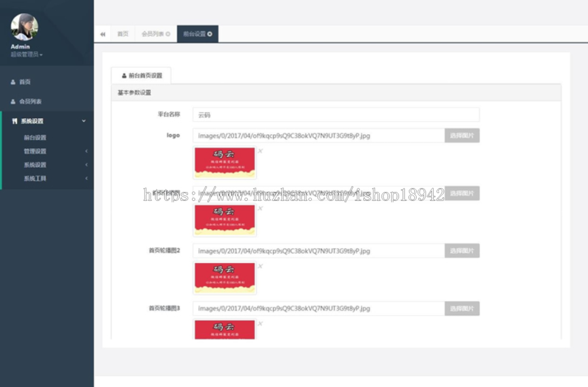The width and height of the screenshot is (588, 387).
Task: Switch to the 首页 tab
Action: coord(123,34)
